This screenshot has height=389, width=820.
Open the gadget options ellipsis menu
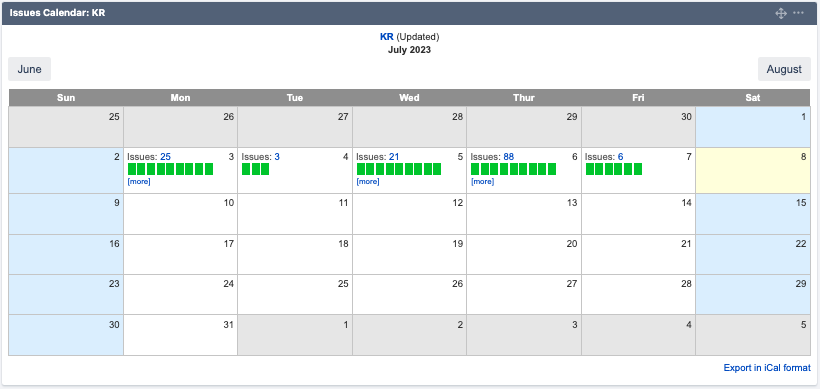(798, 13)
